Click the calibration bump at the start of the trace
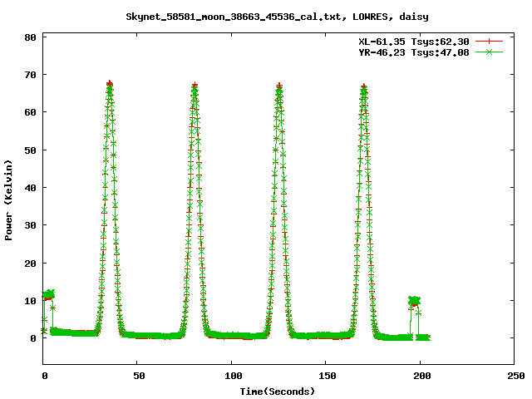Viewport: 532px width, 399px height. (x=48, y=294)
